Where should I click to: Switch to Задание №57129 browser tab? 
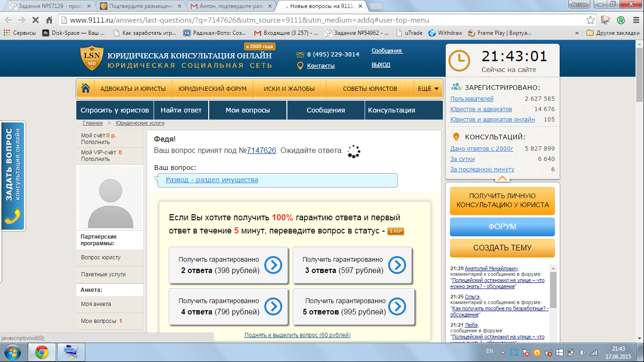pyautogui.click(x=49, y=6)
